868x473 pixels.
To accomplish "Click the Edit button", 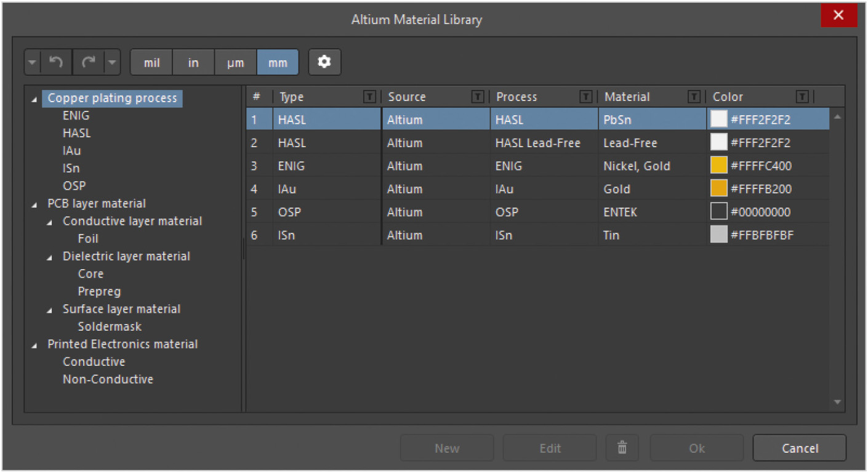I will pos(550,448).
